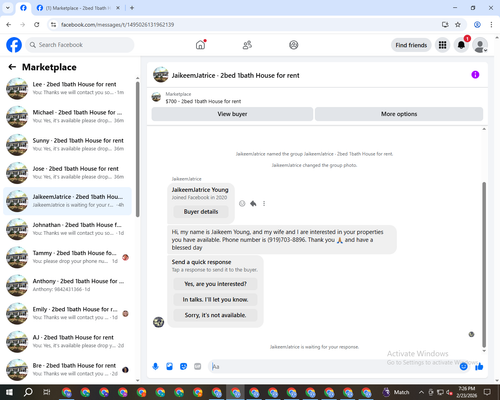Open conversation with Michael
The height and width of the screenshot is (400, 500).
[x=67, y=116]
